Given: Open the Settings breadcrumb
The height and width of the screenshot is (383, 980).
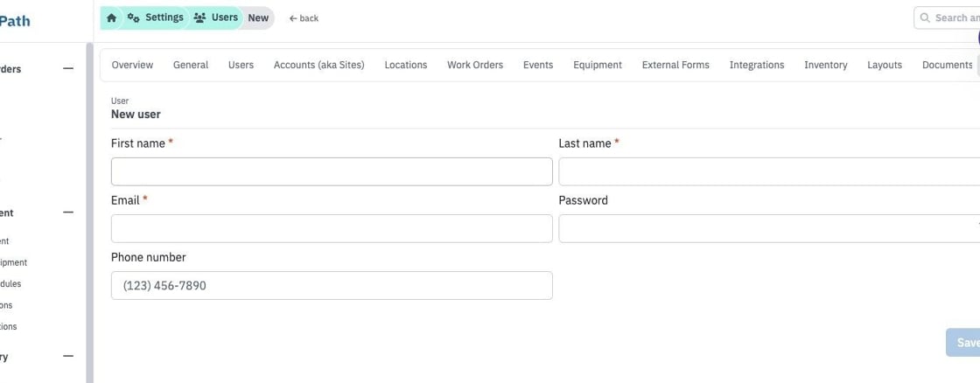Looking at the screenshot, I should 156,17.
